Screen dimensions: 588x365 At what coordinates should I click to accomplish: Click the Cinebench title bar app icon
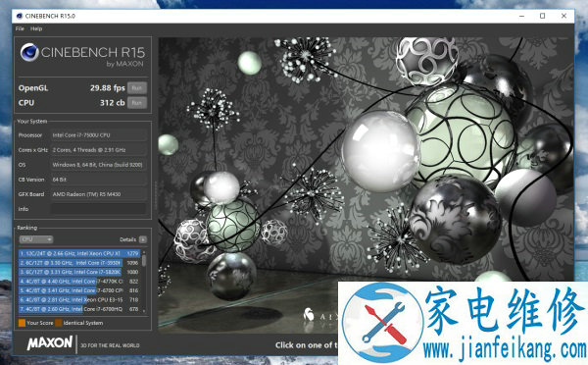click(20, 16)
